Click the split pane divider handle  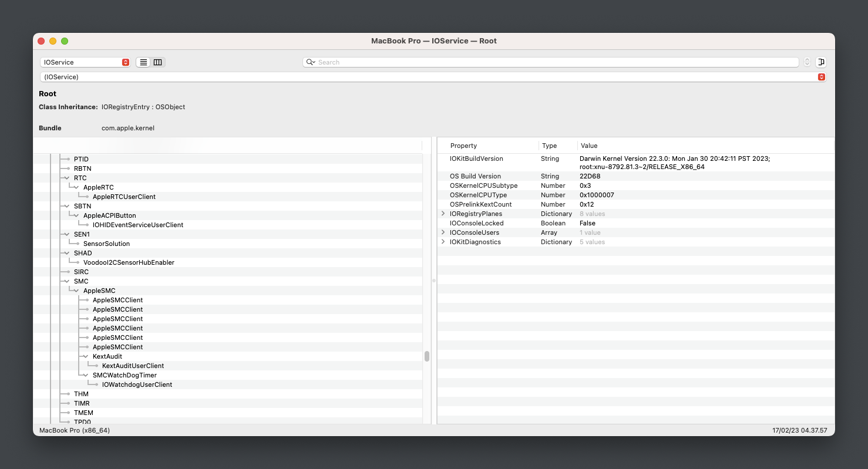(434, 281)
